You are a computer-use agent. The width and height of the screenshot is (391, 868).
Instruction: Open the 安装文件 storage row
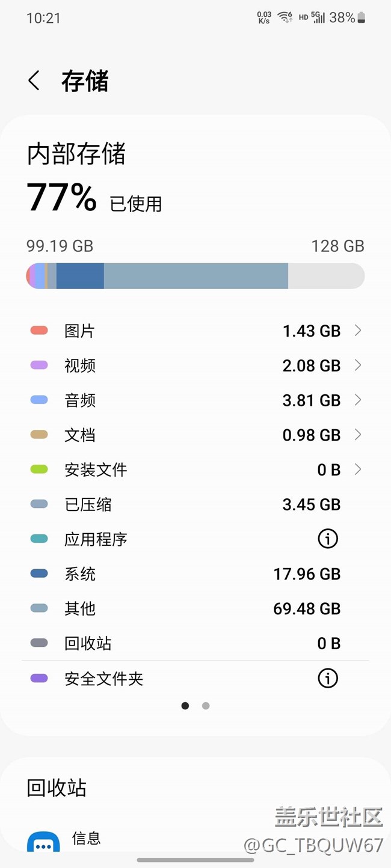[195, 469]
